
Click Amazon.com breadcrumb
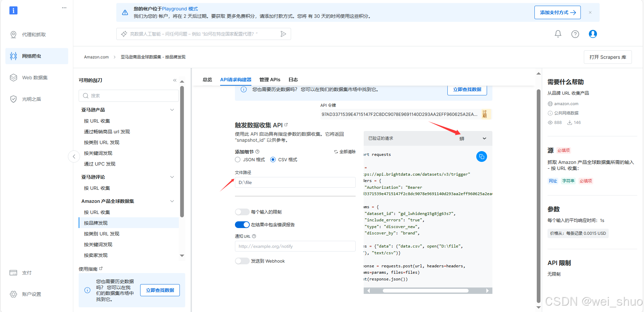pos(96,57)
